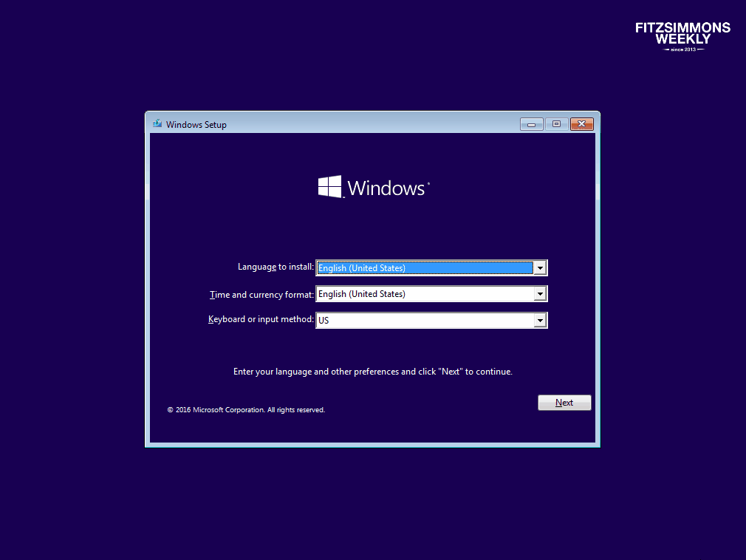Select the highlighted English (United States) language field

(x=425, y=268)
